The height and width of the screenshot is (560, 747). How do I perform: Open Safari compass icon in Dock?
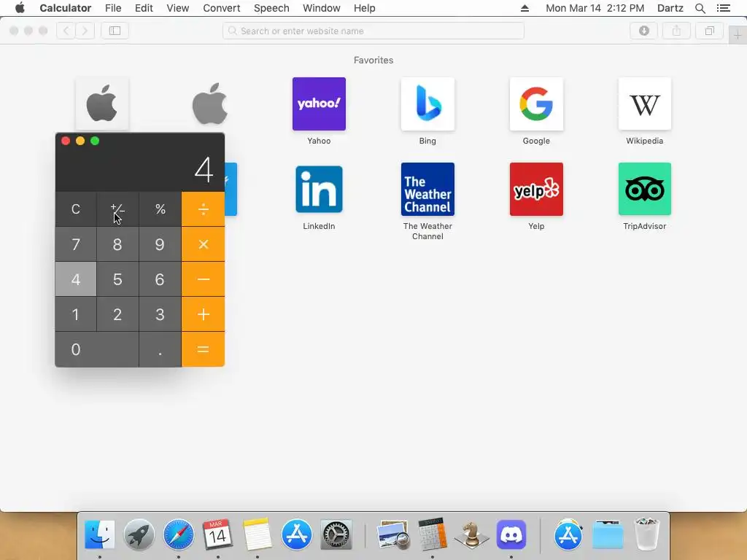[179, 534]
